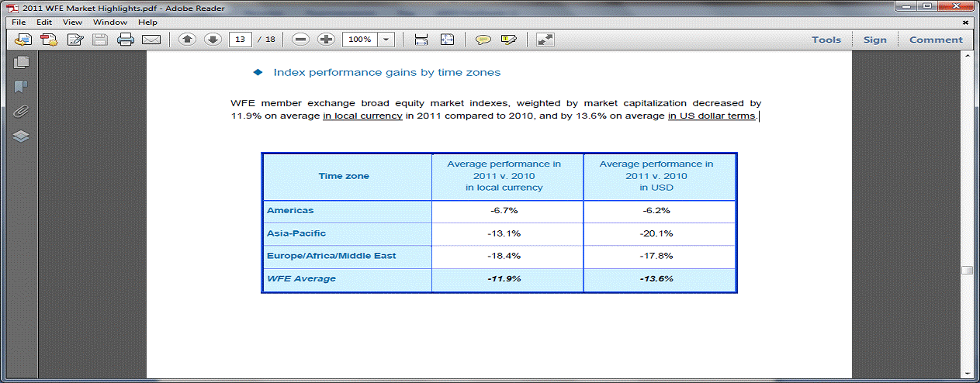Image resolution: width=980 pixels, height=383 pixels.
Task: Click the 'Europe/Africa/Middle East' row label
Action: click(x=333, y=255)
